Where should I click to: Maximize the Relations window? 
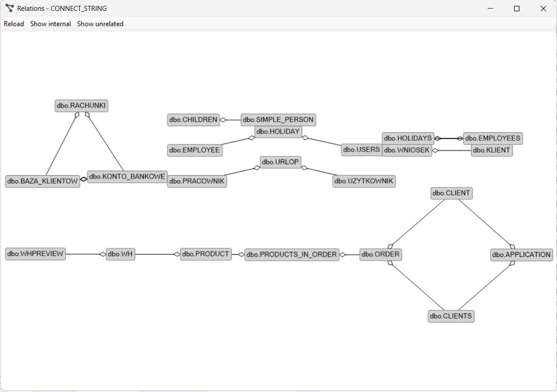[517, 9]
